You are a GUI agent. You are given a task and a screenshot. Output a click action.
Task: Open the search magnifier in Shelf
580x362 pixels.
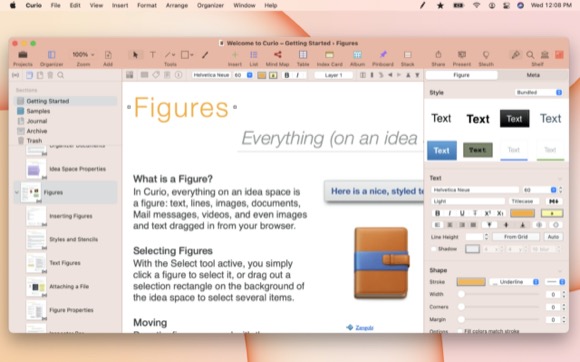pyautogui.click(x=530, y=55)
